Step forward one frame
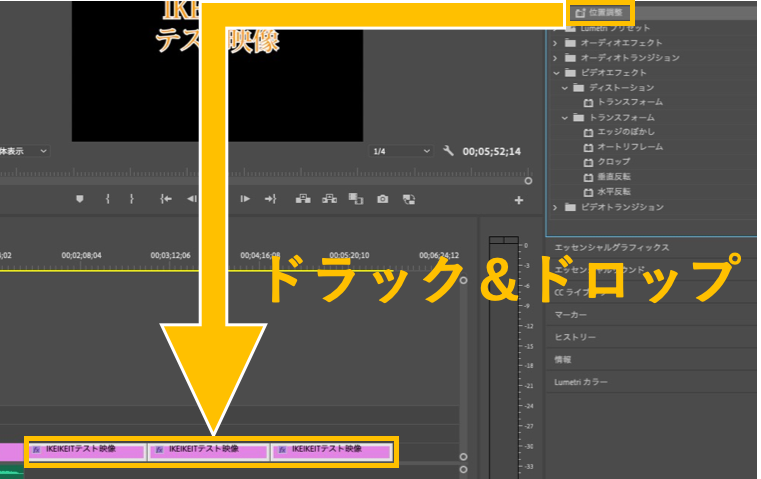 pyautogui.click(x=245, y=199)
